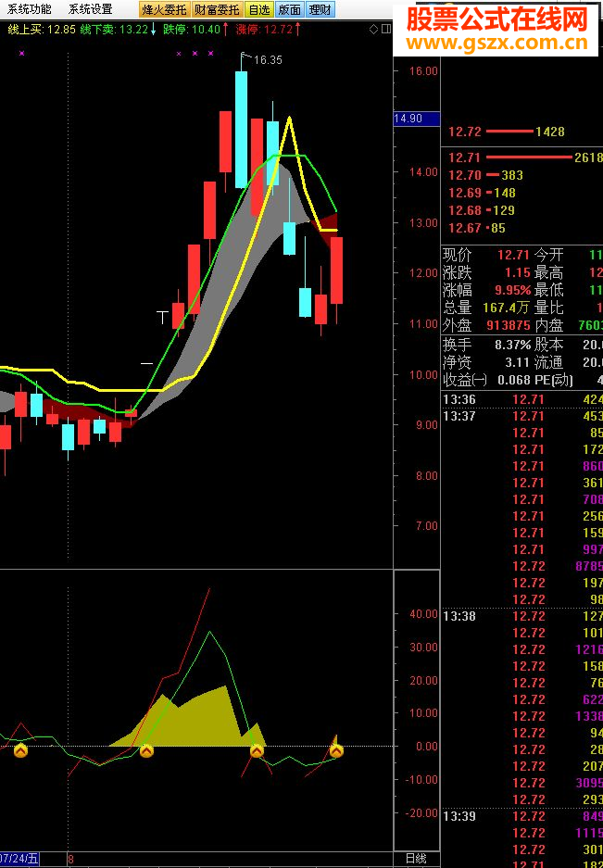Click the 总量 167.4万 field
The image size is (603, 868).
click(x=486, y=308)
